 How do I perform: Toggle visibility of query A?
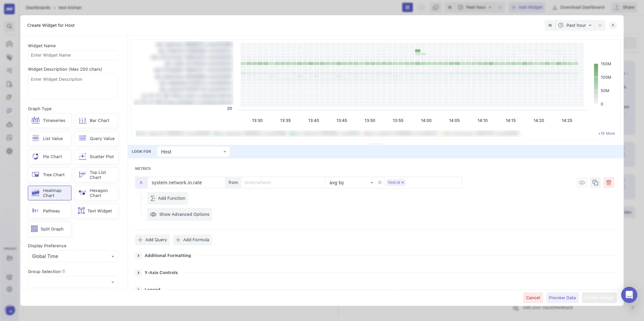(x=582, y=183)
